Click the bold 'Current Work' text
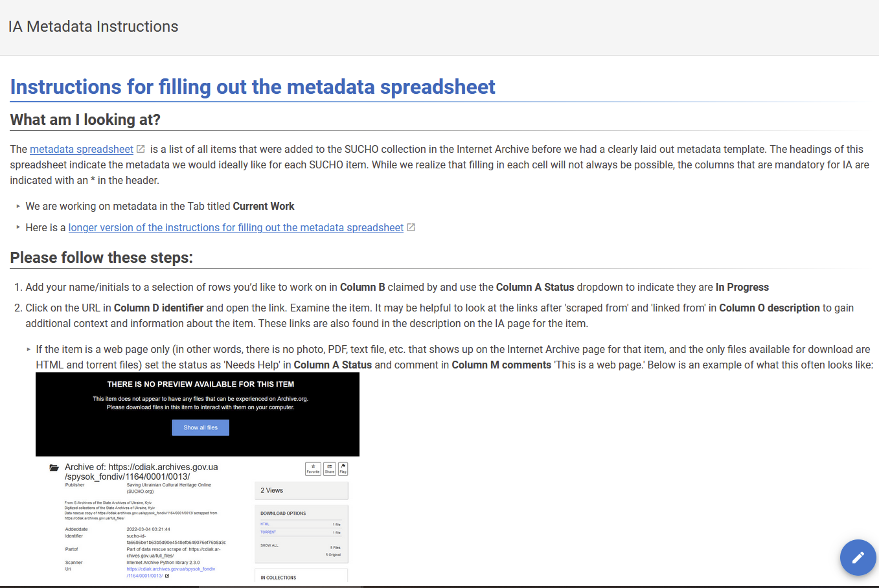879x588 pixels. tap(264, 207)
